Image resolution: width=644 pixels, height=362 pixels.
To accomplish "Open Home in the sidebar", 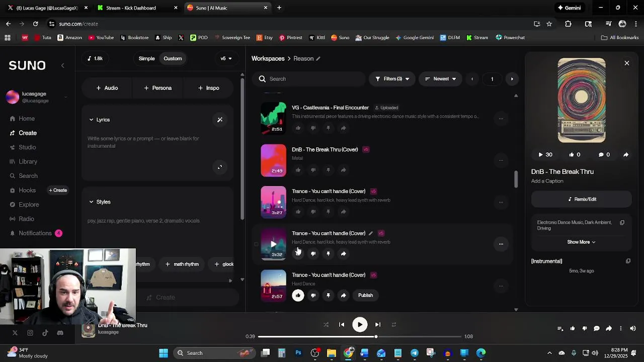I will pos(27,119).
